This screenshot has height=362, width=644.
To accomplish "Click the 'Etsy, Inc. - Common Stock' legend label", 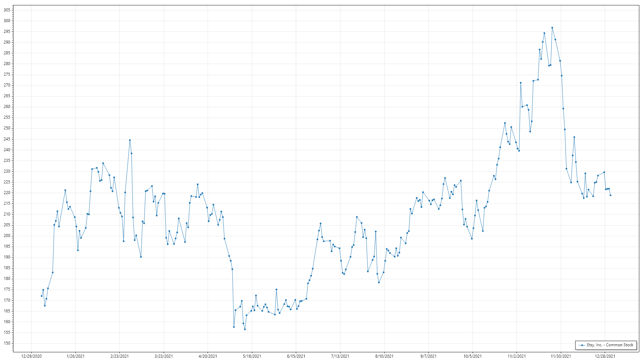I will 610,345.
